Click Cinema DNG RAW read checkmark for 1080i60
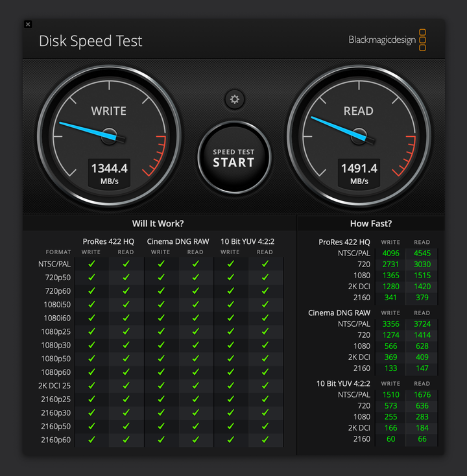The width and height of the screenshot is (467, 476). point(195,318)
